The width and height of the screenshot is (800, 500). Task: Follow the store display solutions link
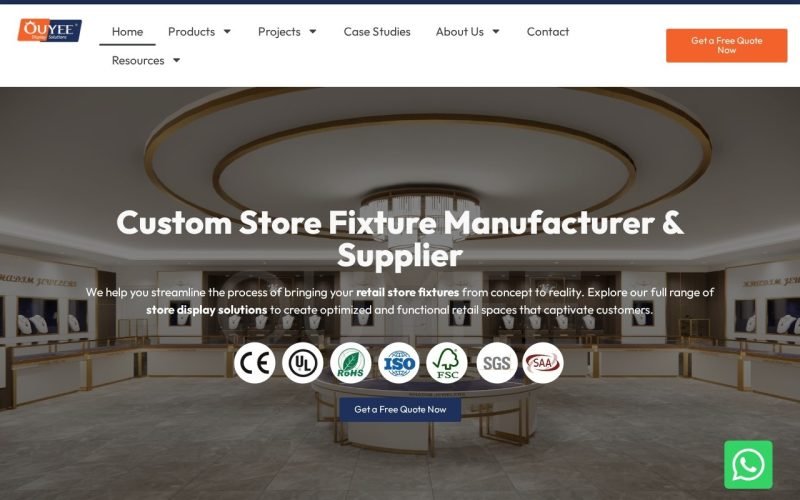[207, 310]
